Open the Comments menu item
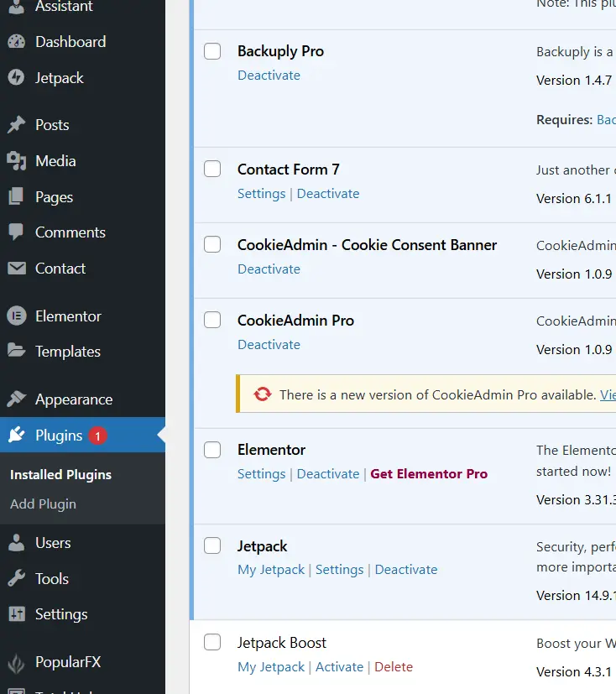616x694 pixels. (x=83, y=232)
